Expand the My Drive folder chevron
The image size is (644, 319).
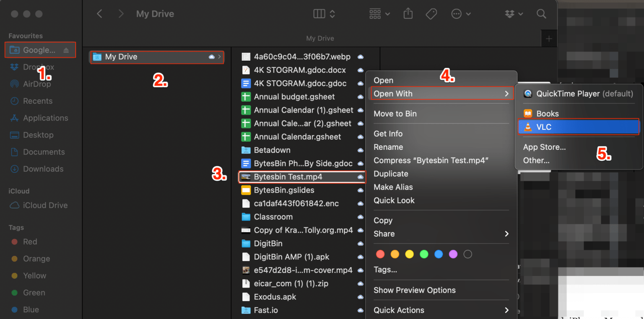pyautogui.click(x=219, y=57)
